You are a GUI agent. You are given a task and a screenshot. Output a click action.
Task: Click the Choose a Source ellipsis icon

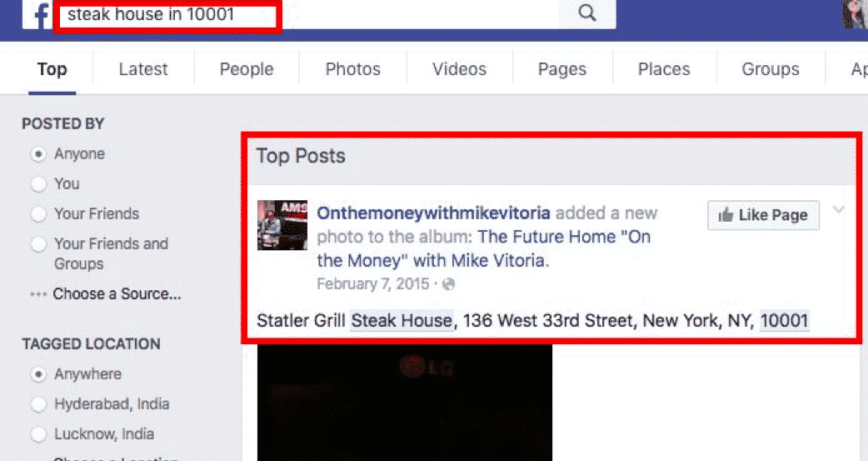tap(38, 294)
